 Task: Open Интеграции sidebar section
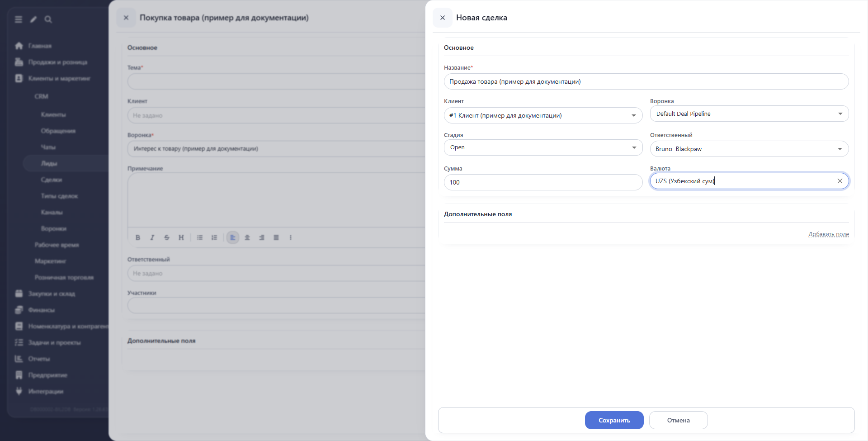click(46, 392)
